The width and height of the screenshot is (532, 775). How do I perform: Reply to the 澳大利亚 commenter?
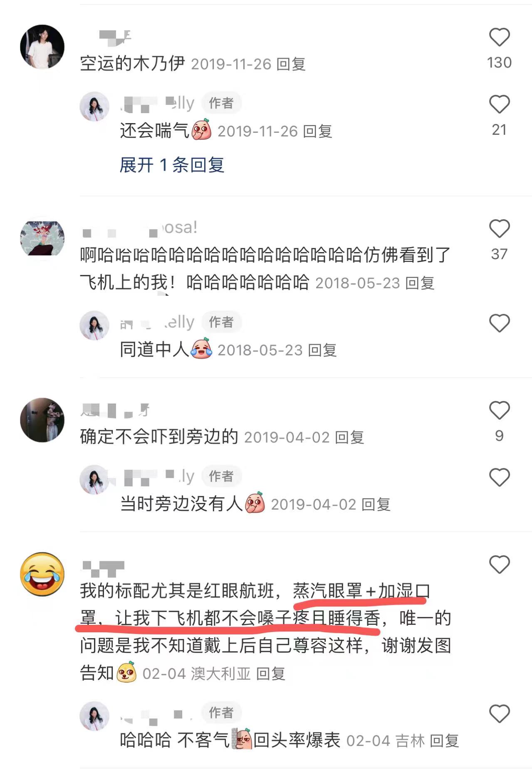point(271,673)
